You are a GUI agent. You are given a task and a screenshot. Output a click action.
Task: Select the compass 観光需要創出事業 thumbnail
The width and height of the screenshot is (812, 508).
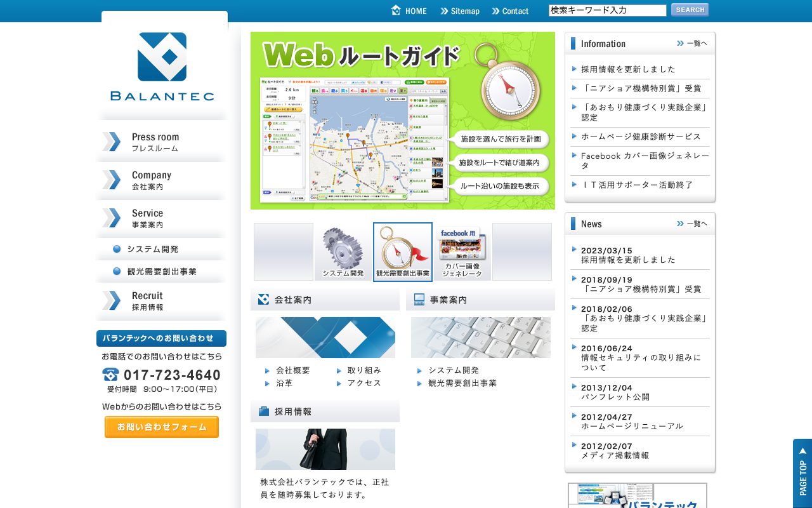pos(403,251)
